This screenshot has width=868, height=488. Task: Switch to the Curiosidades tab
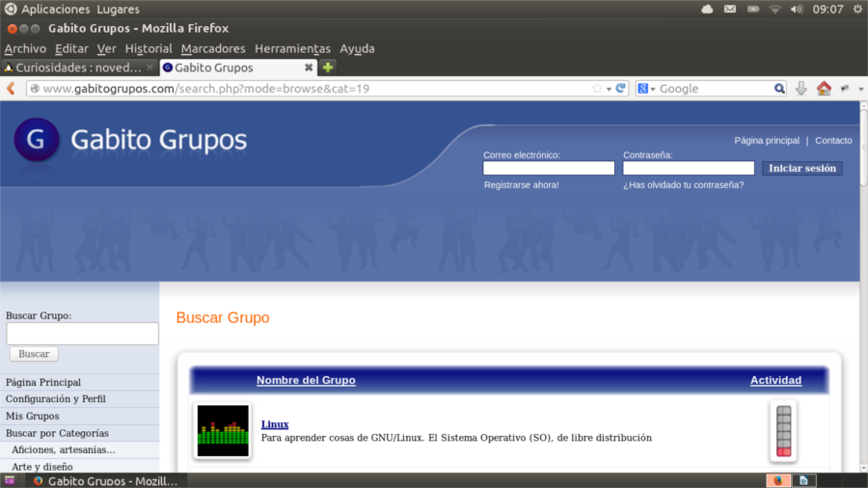[x=79, y=68]
